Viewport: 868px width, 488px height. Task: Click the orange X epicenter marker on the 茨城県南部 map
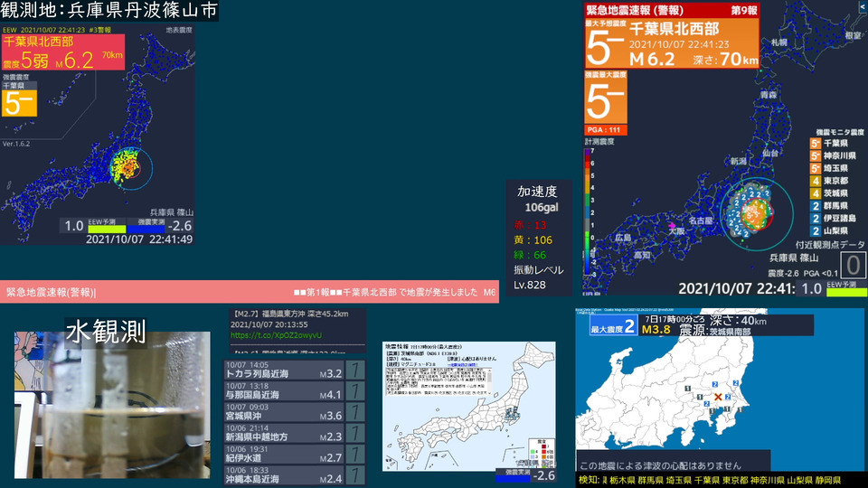click(718, 398)
